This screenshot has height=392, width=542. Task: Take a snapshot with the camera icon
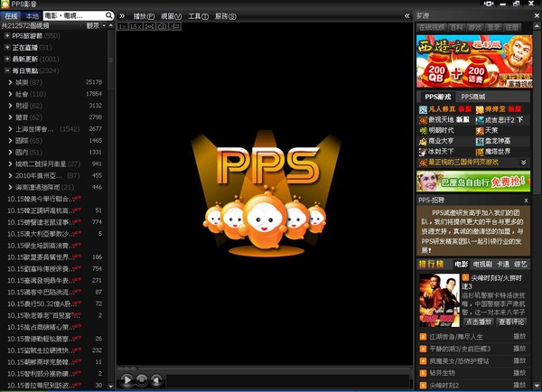[x=162, y=26]
